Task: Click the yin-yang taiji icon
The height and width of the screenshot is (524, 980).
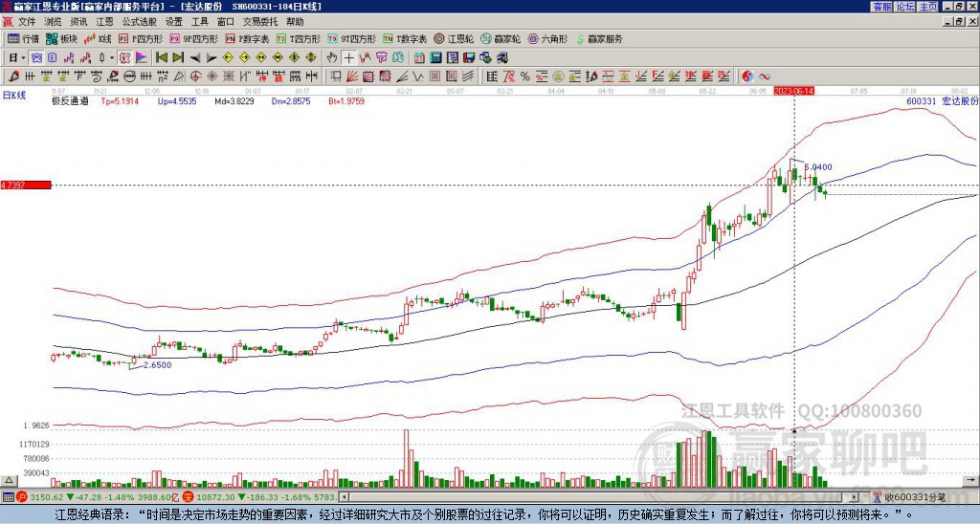Action: pos(747,76)
